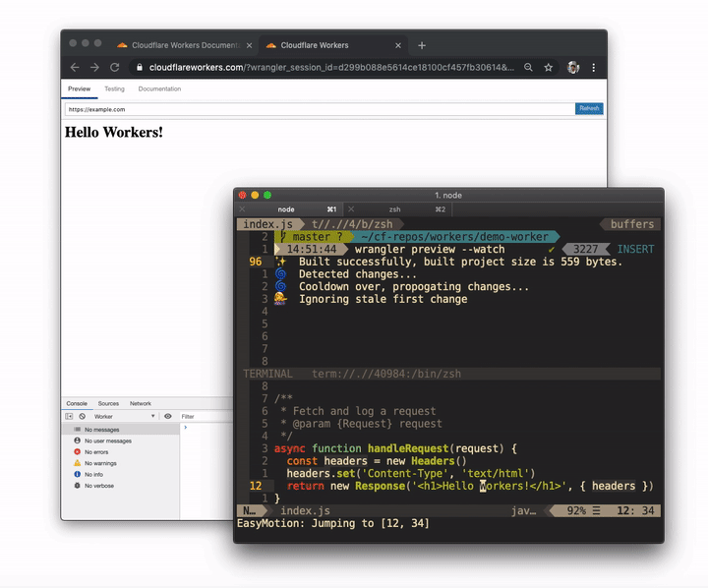Open the Preview tab
The width and height of the screenshot is (708, 588).
click(x=79, y=88)
